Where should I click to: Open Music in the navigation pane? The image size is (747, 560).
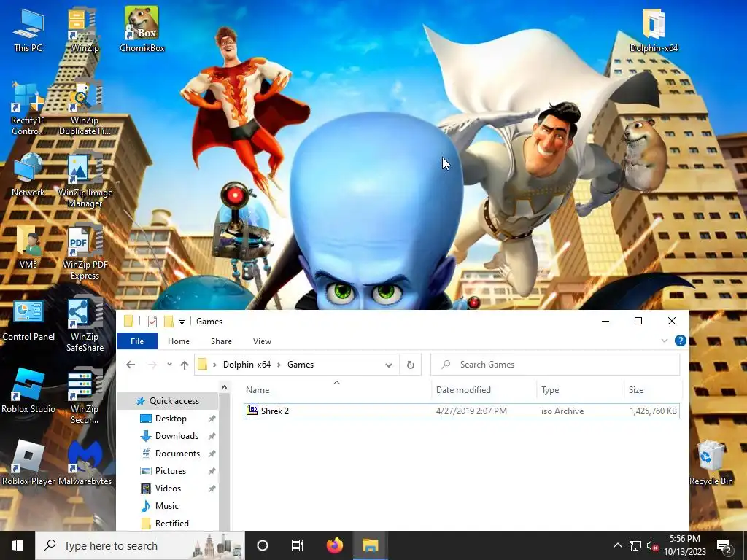click(x=167, y=506)
